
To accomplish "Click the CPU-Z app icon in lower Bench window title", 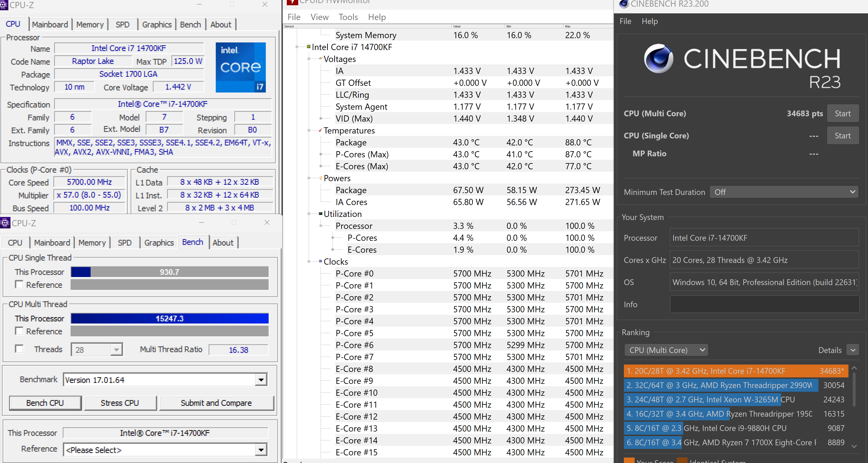I will 5,223.
